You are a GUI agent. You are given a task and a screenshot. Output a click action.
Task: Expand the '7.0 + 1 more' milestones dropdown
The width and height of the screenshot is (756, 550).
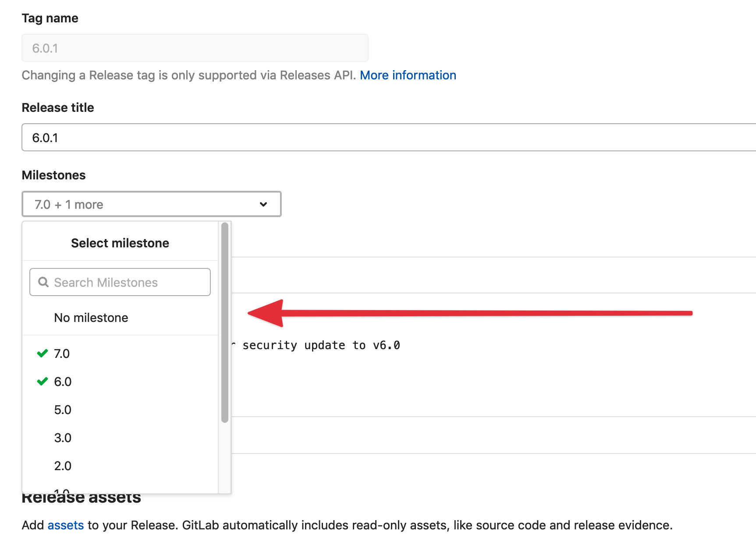[x=151, y=204]
